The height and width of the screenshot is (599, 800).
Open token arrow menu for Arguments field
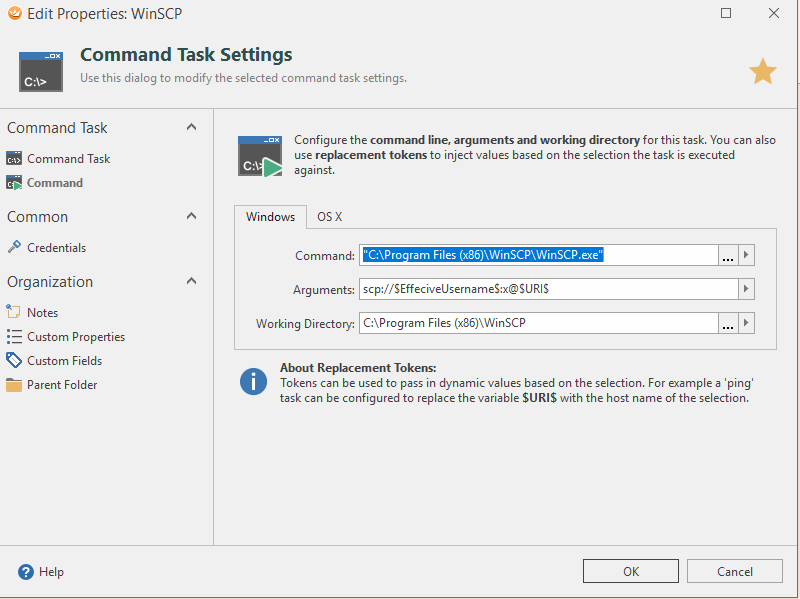746,289
